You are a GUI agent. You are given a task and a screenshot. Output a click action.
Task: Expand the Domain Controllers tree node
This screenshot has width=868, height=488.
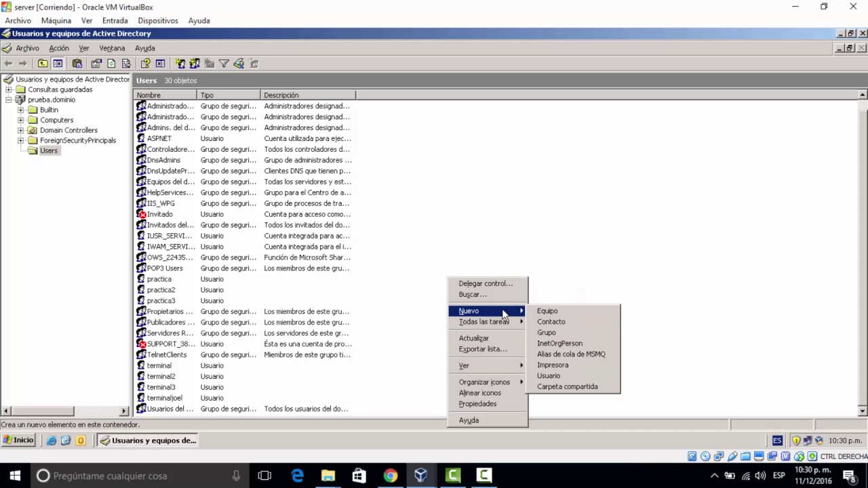coord(20,130)
